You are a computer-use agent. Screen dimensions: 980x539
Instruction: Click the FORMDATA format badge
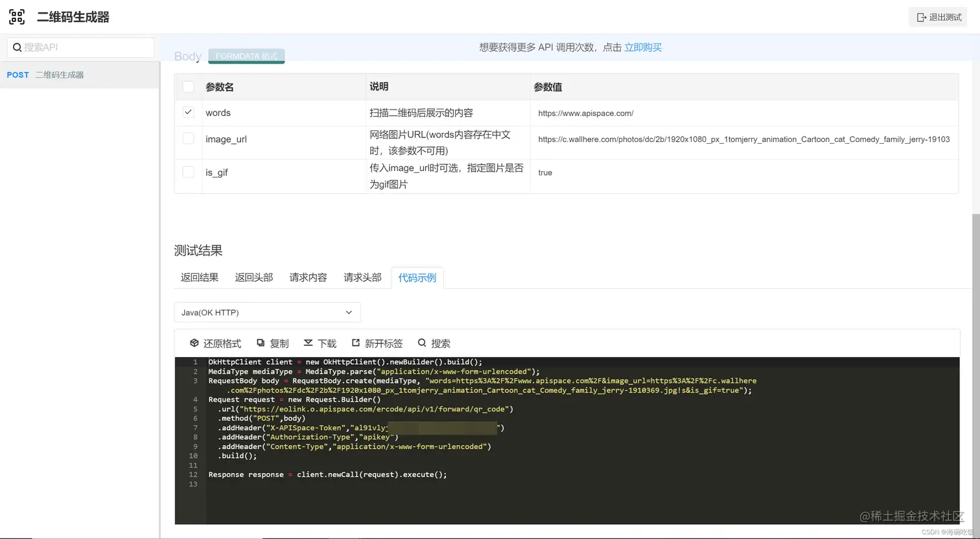pyautogui.click(x=246, y=56)
